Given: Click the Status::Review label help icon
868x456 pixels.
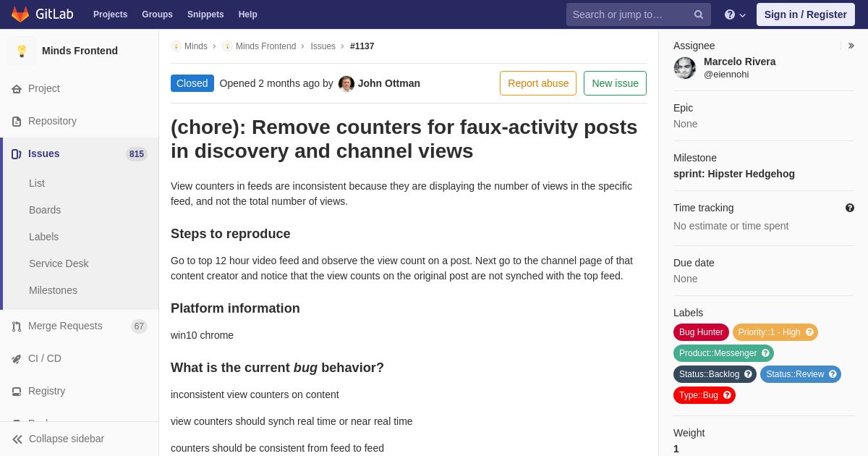Looking at the screenshot, I should 833,374.
